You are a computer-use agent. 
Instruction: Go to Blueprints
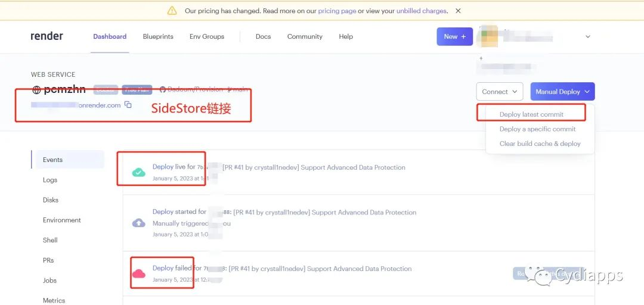[x=158, y=36]
